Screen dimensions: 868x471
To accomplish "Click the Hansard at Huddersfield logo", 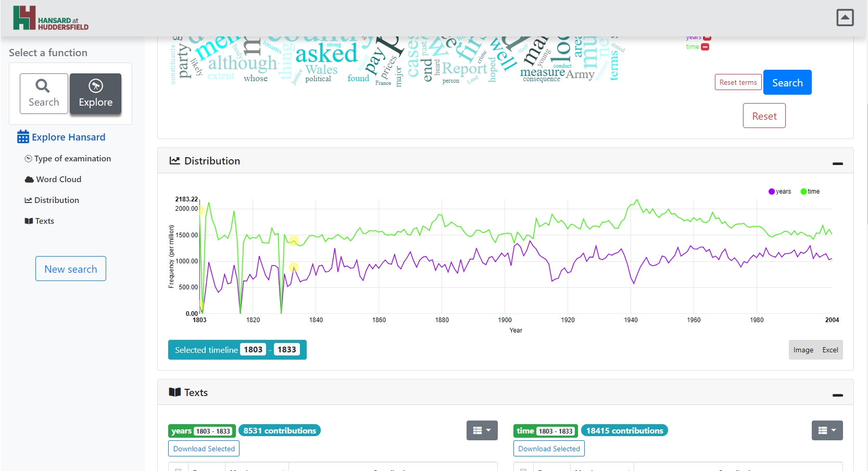I will pos(49,17).
